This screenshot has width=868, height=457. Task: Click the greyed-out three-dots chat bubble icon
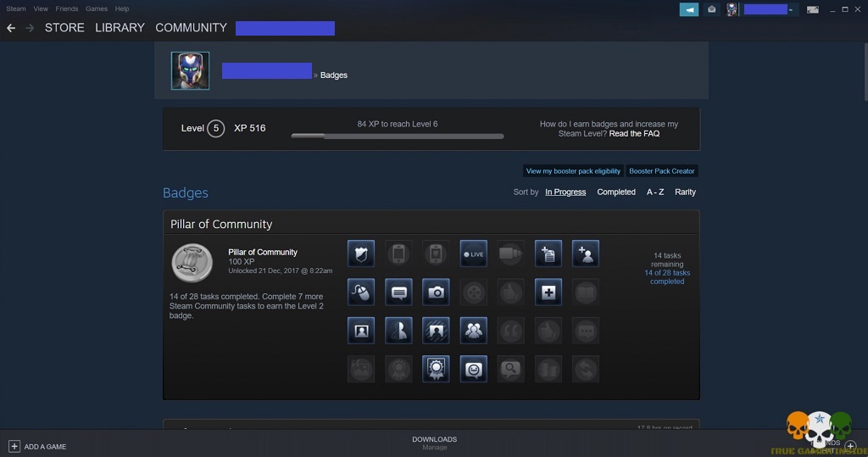coord(586,331)
